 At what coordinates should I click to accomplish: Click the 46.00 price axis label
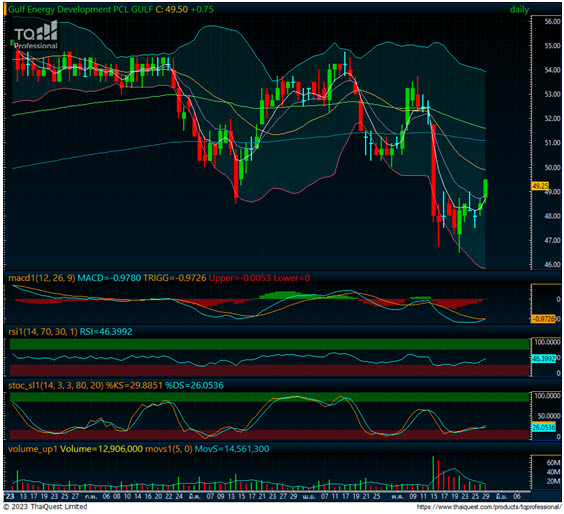[552, 264]
